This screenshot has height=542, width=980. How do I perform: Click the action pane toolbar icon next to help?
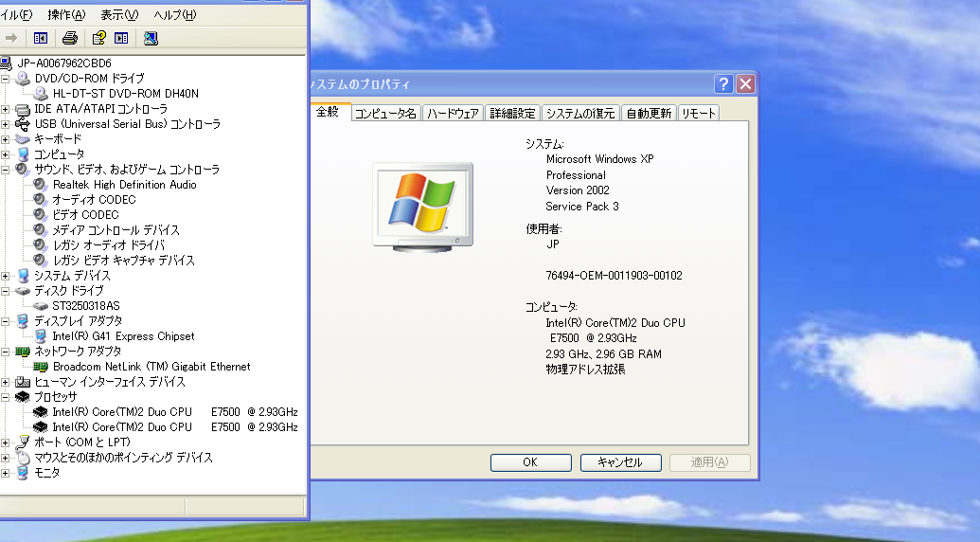click(x=121, y=38)
